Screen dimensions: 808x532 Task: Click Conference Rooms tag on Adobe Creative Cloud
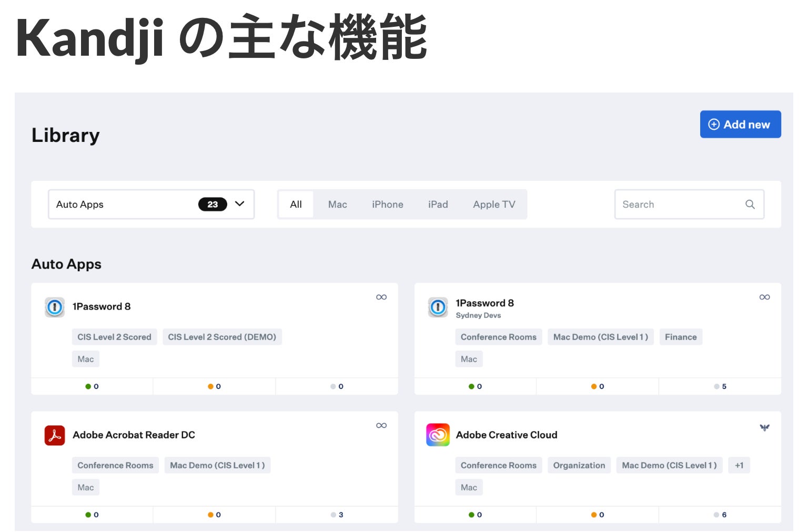(x=499, y=465)
